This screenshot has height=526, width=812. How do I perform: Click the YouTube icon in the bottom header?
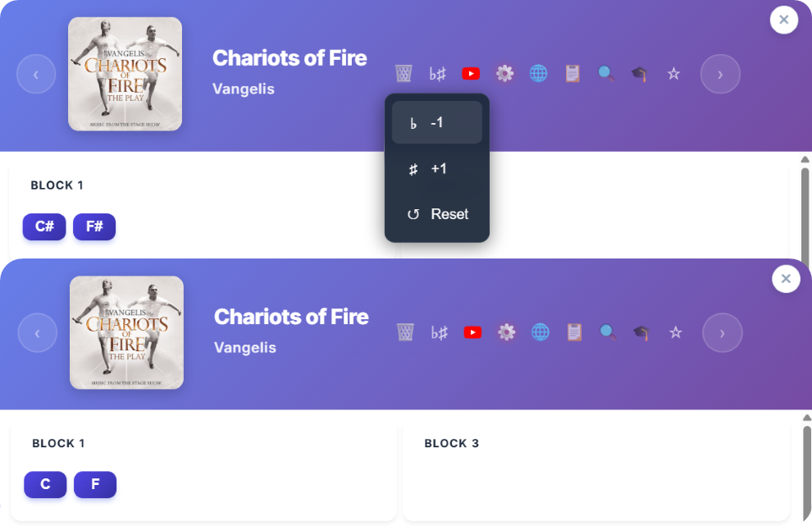pyautogui.click(x=472, y=332)
